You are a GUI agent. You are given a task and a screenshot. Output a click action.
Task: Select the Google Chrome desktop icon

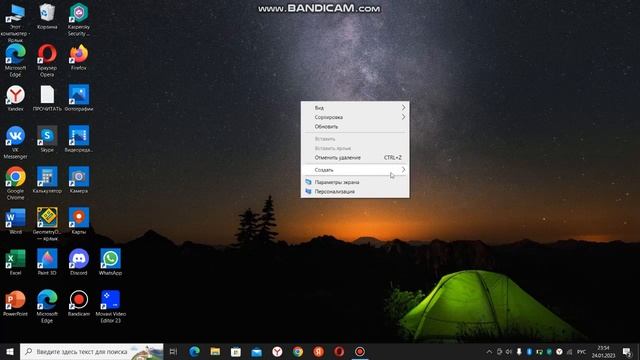16,183
